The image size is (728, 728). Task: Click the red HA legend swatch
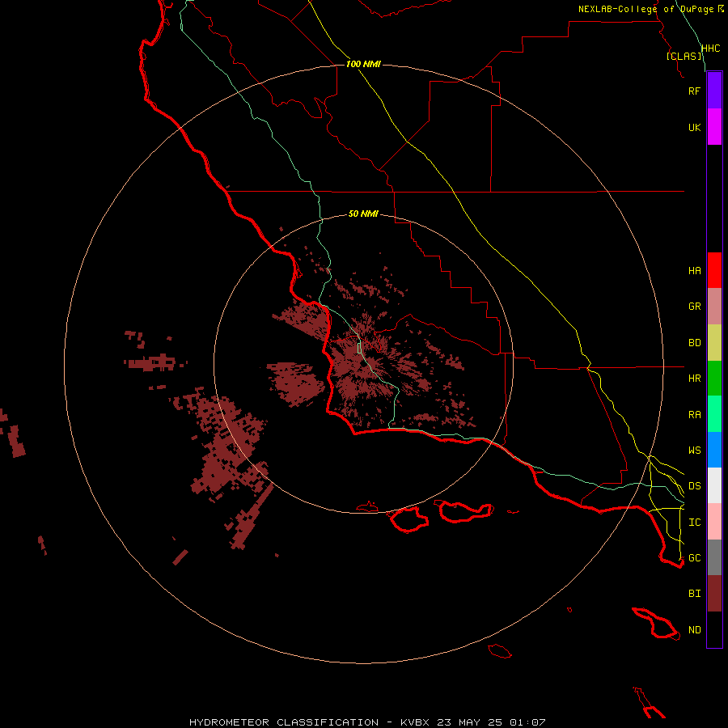[x=714, y=270]
